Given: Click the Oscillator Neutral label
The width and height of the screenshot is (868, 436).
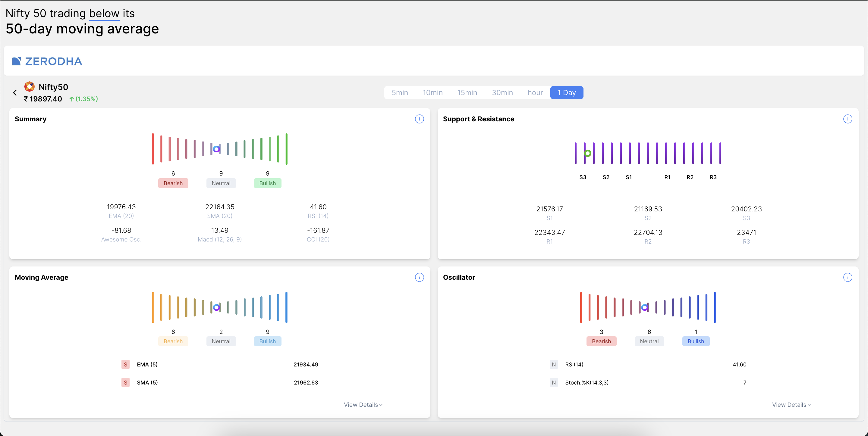Looking at the screenshot, I should point(649,341).
